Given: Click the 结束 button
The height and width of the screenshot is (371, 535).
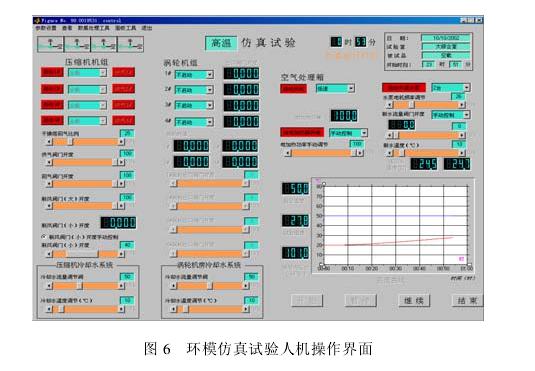Looking at the screenshot, I should 467,300.
